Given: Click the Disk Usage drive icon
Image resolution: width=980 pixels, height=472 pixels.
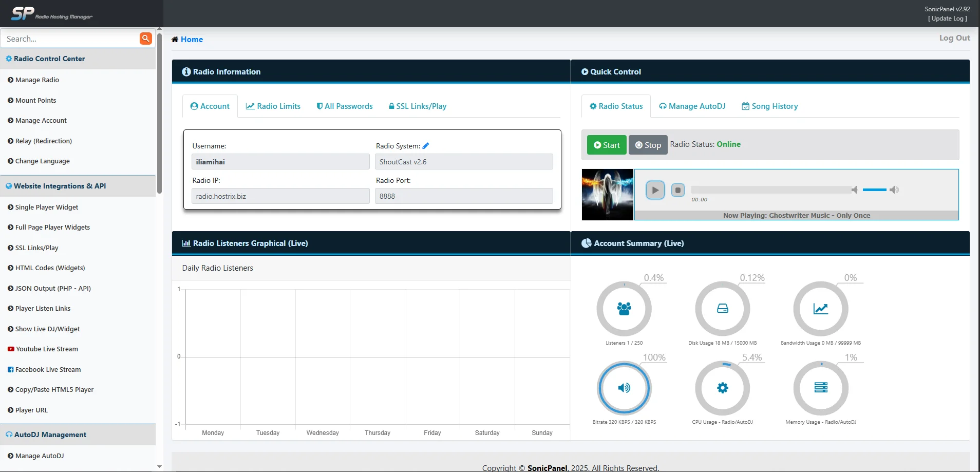Looking at the screenshot, I should click(x=722, y=309).
